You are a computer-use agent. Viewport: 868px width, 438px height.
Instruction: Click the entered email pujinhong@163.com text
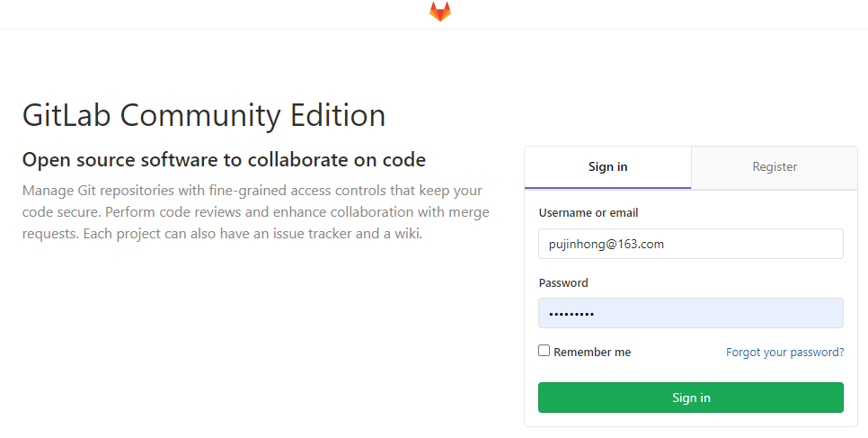point(607,244)
